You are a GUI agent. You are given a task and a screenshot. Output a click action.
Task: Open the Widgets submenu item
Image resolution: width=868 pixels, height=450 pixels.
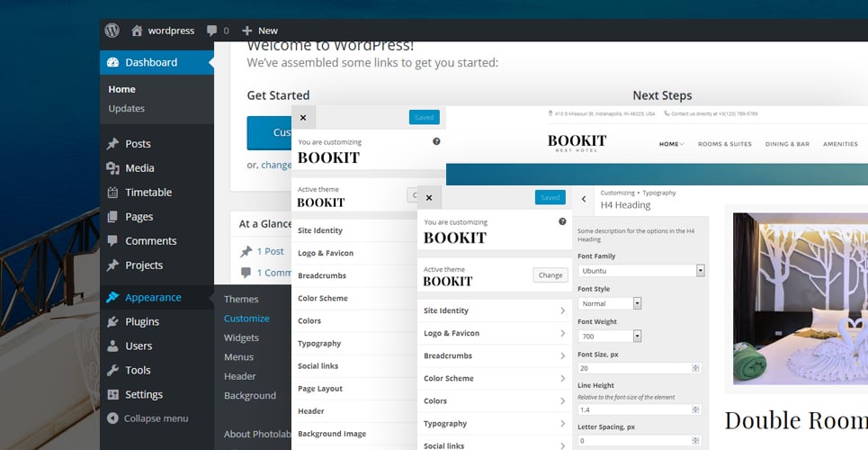(241, 337)
